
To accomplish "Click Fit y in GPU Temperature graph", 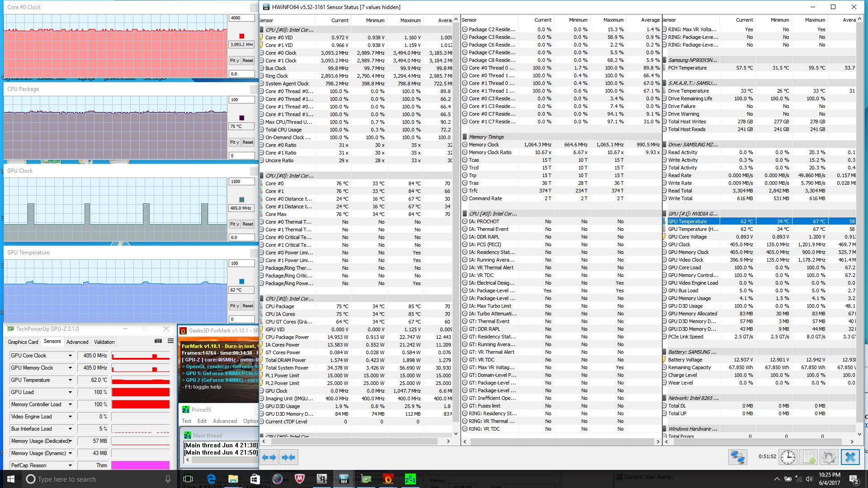I will (x=234, y=306).
